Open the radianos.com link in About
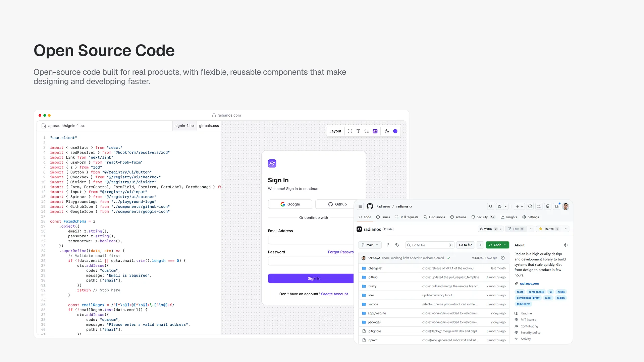Viewport: 644px width, 362px height. (529, 284)
